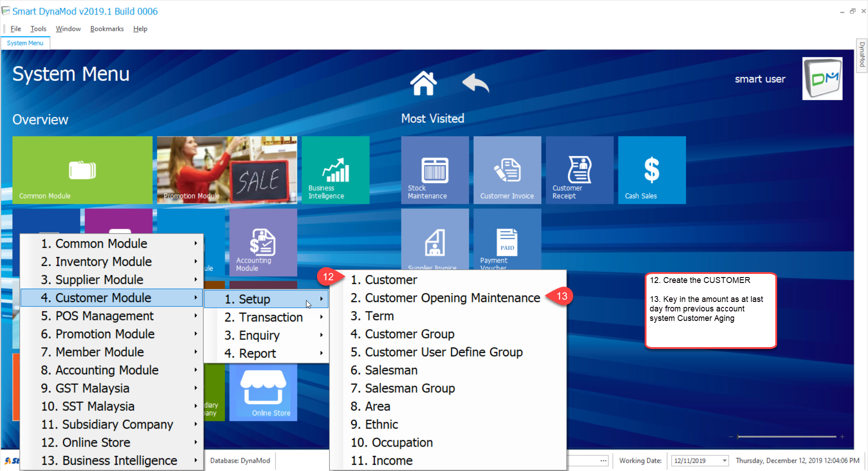Expand 8. Accounting Module submenu

click(112, 370)
